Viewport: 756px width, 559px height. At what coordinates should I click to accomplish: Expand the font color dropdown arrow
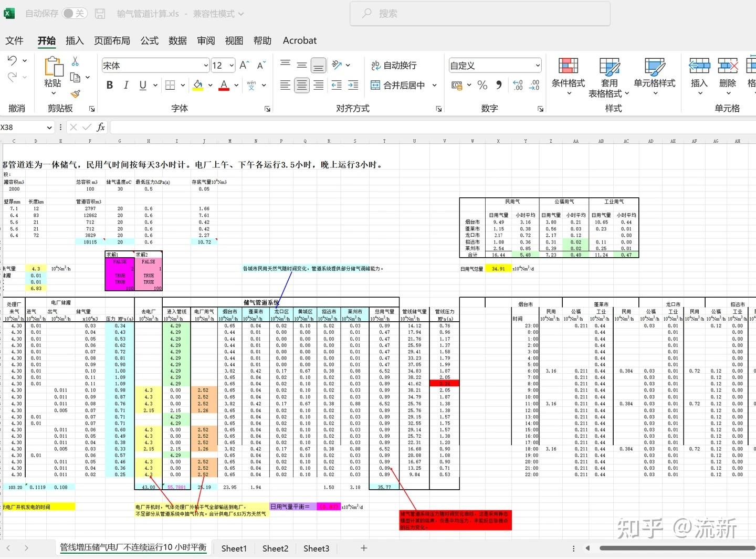pyautogui.click(x=236, y=85)
